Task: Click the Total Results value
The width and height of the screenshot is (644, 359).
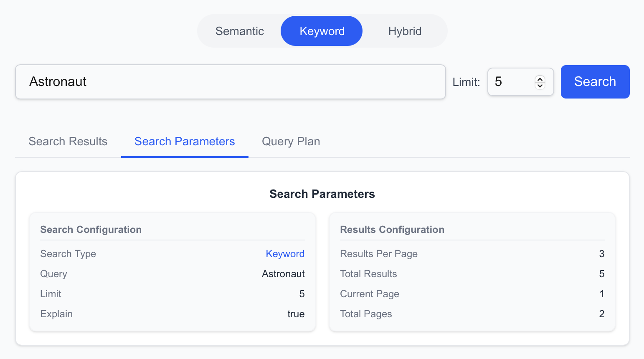Action: (x=601, y=273)
